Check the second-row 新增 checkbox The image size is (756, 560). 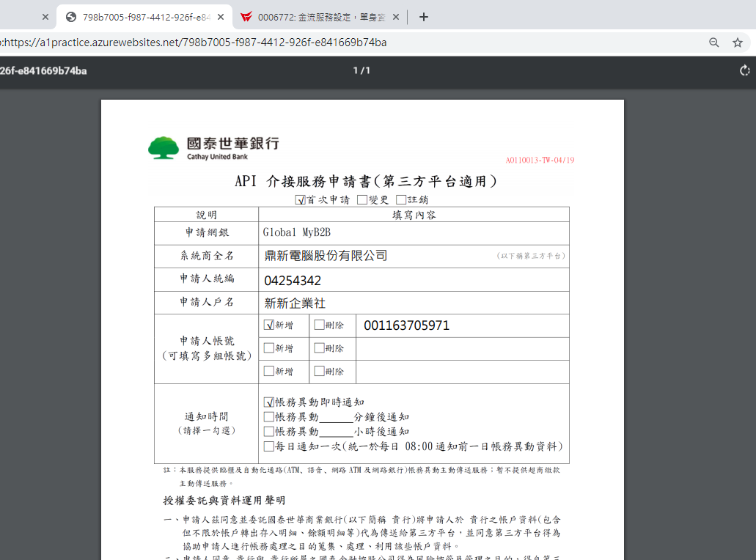click(269, 348)
